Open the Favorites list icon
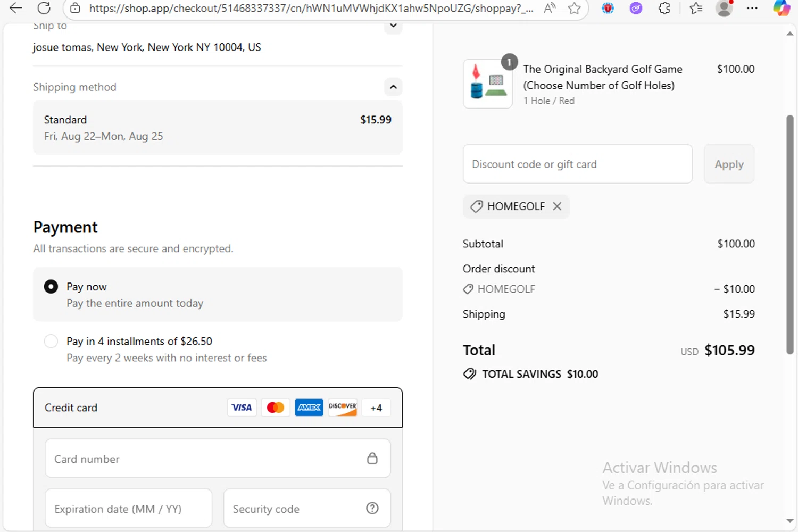The width and height of the screenshot is (798, 532). point(696,8)
